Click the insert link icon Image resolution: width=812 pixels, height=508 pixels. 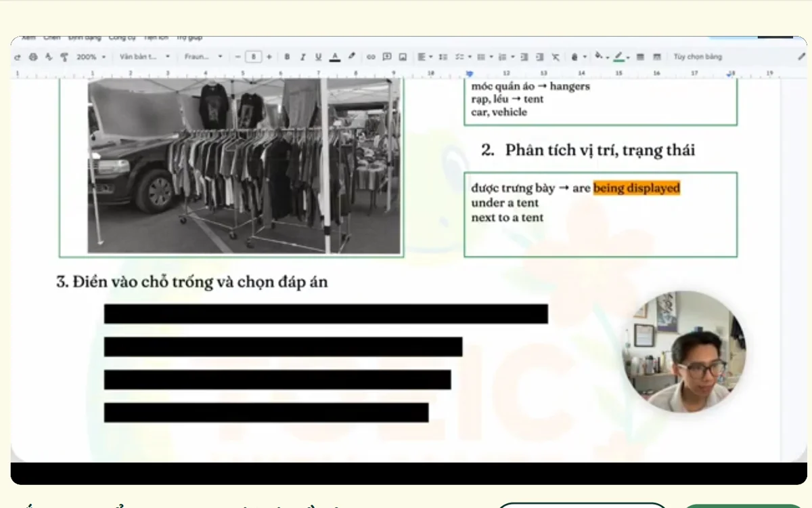coord(371,57)
